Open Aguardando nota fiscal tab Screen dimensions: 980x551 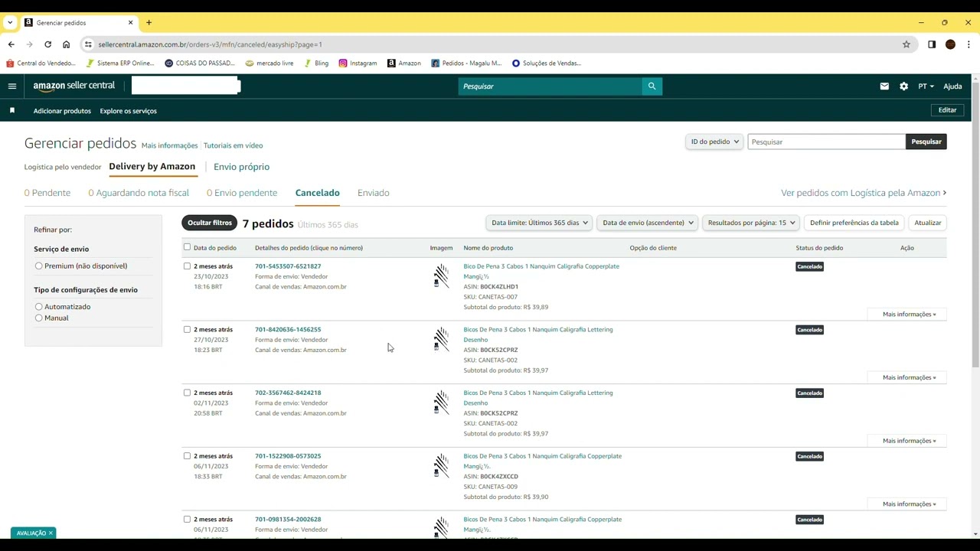pyautogui.click(x=139, y=193)
